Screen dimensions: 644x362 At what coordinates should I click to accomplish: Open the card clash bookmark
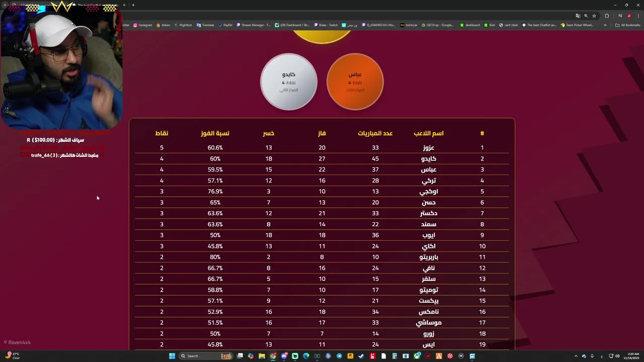point(508,25)
